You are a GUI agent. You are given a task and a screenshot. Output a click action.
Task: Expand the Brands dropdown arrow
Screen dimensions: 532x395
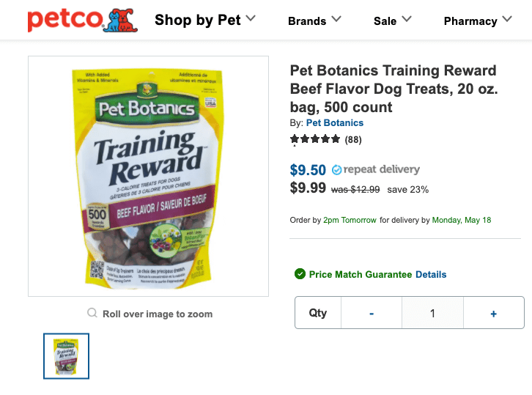click(x=336, y=19)
